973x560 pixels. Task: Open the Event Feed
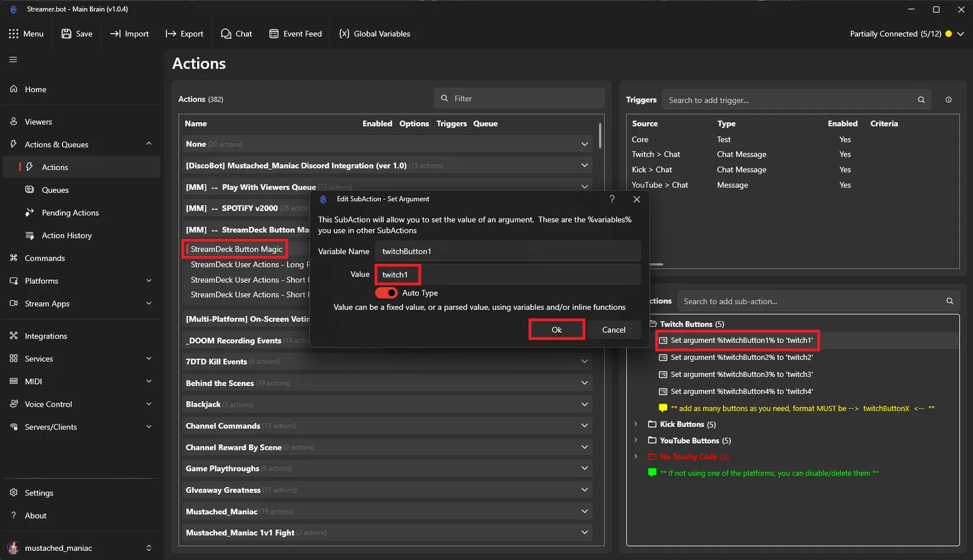(296, 33)
